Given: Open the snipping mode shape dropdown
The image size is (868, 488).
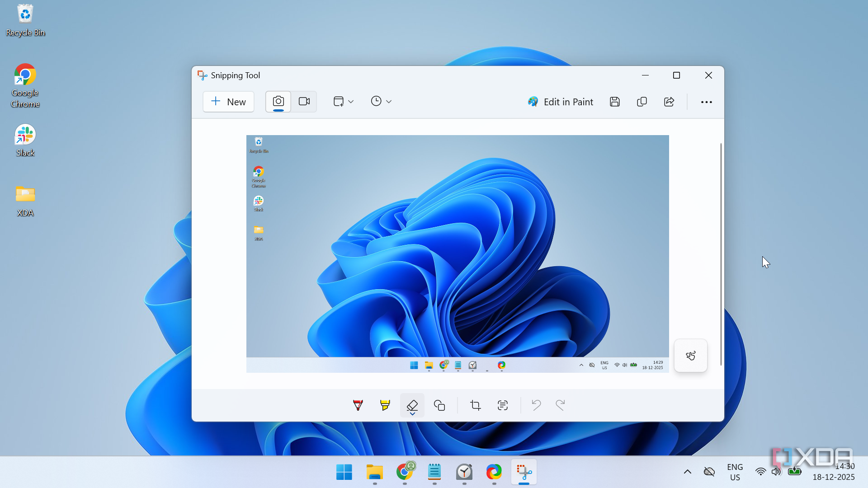Looking at the screenshot, I should pyautogui.click(x=344, y=102).
